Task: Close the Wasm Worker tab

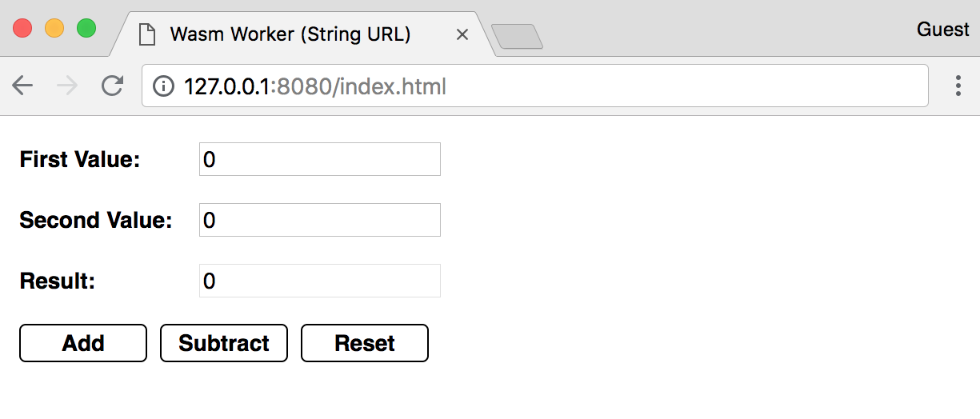Action: tap(462, 35)
